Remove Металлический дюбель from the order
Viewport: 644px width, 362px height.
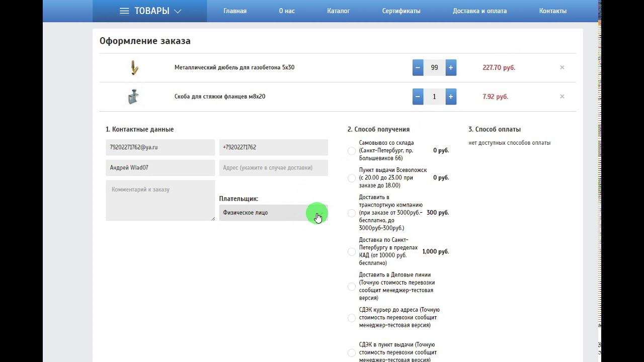click(562, 67)
